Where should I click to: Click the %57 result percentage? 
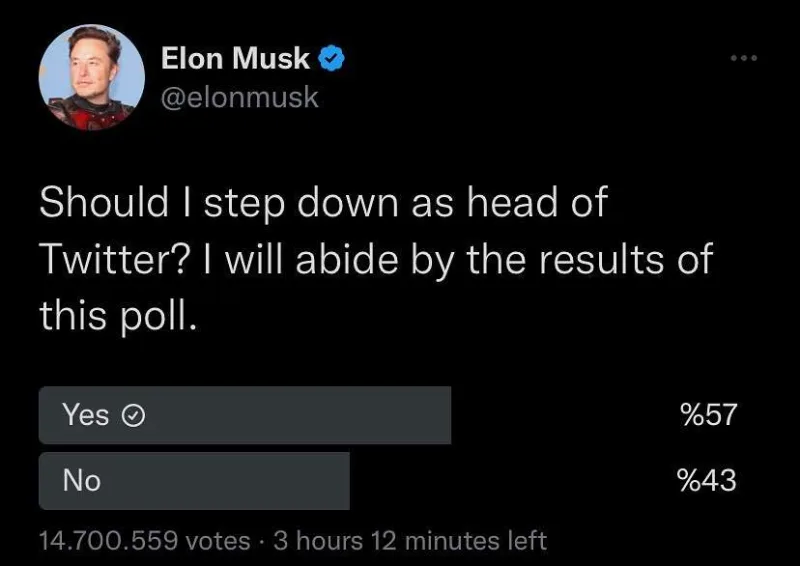(708, 414)
